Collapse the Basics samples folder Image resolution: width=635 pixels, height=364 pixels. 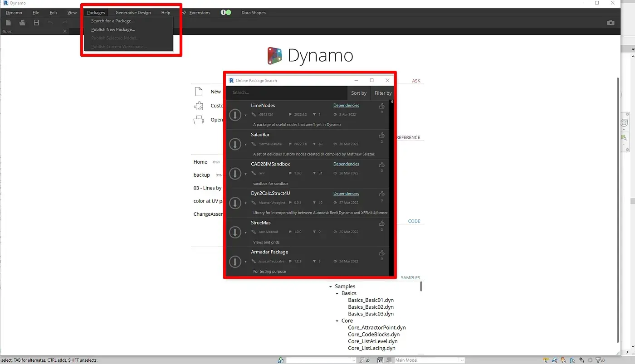(337, 294)
